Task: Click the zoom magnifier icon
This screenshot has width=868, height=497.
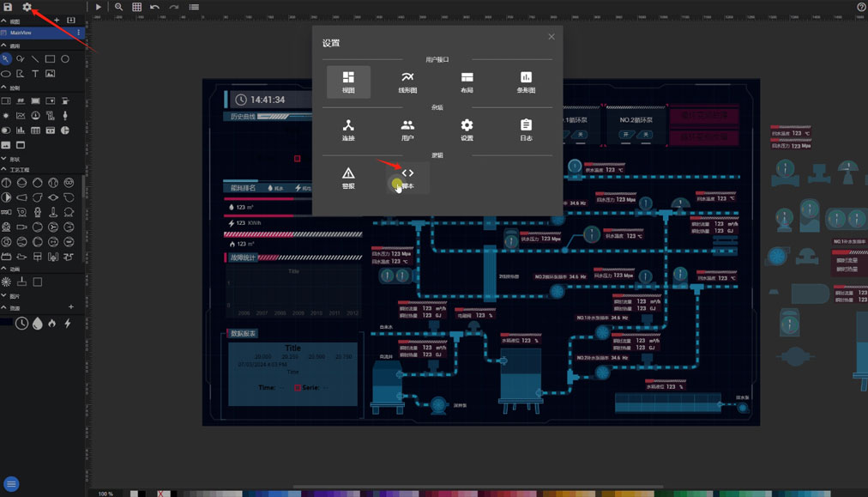Action: point(118,7)
